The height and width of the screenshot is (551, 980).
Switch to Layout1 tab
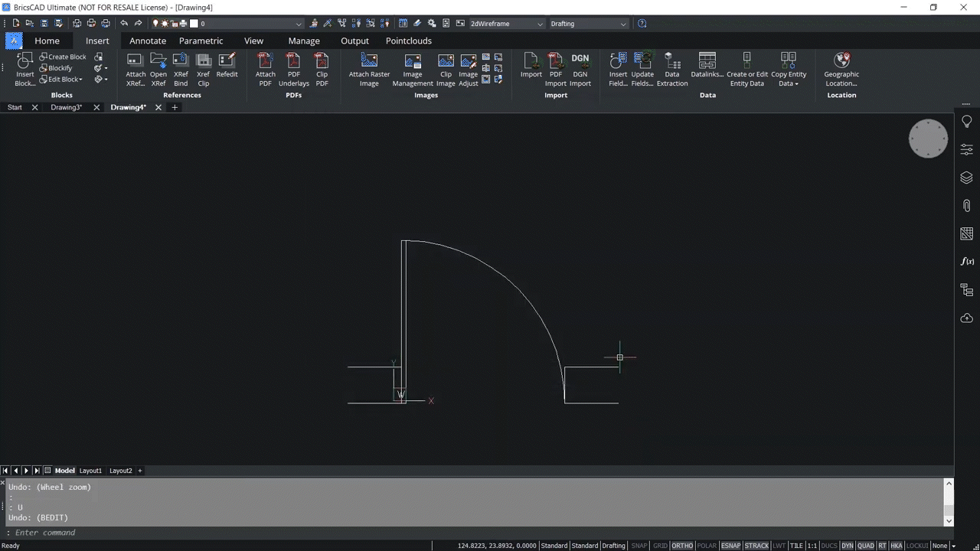click(x=90, y=471)
